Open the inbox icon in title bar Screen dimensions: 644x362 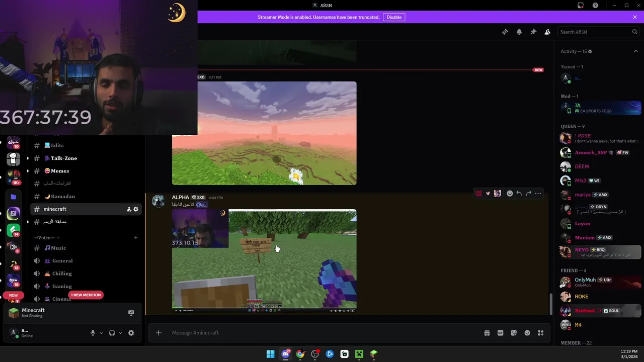[x=581, y=6]
